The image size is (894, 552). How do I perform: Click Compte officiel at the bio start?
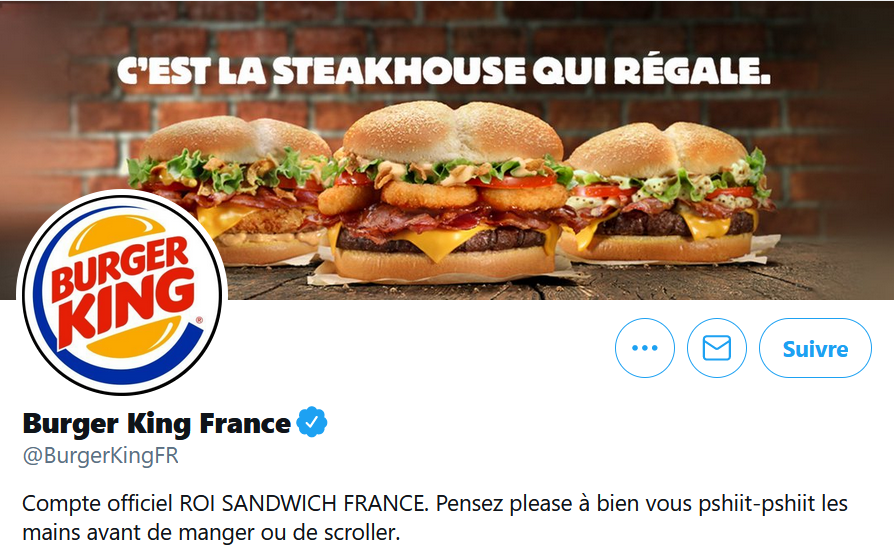(97, 504)
